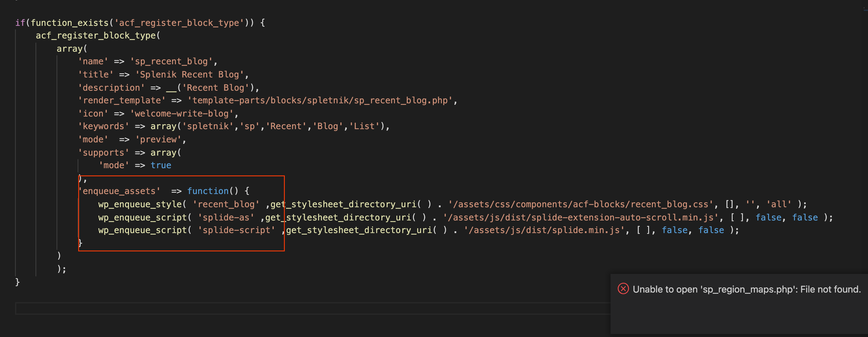The image size is (868, 337).
Task: Click the '/assets/js/dist/splide.min.js' path
Action: (x=544, y=230)
